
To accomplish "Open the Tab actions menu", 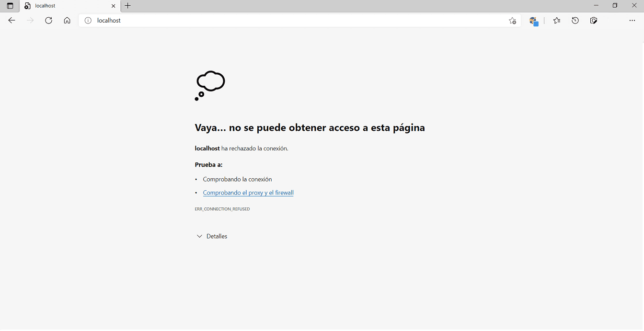I will (10, 5).
